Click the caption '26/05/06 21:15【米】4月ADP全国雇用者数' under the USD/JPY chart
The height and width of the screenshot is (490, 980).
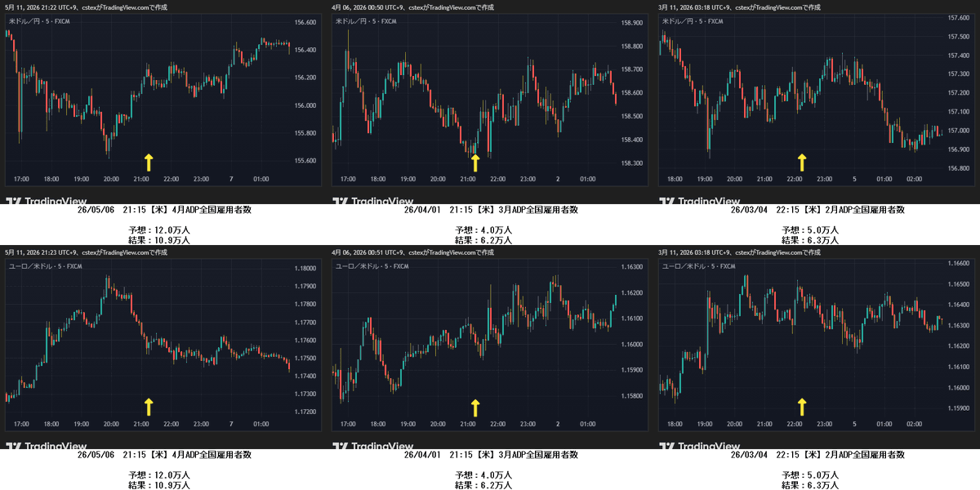tap(164, 210)
